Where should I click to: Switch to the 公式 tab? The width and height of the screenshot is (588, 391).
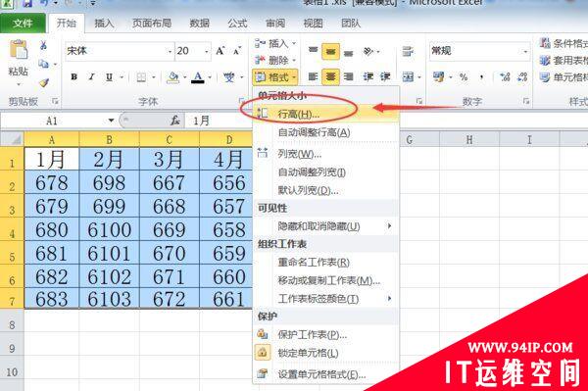click(237, 24)
